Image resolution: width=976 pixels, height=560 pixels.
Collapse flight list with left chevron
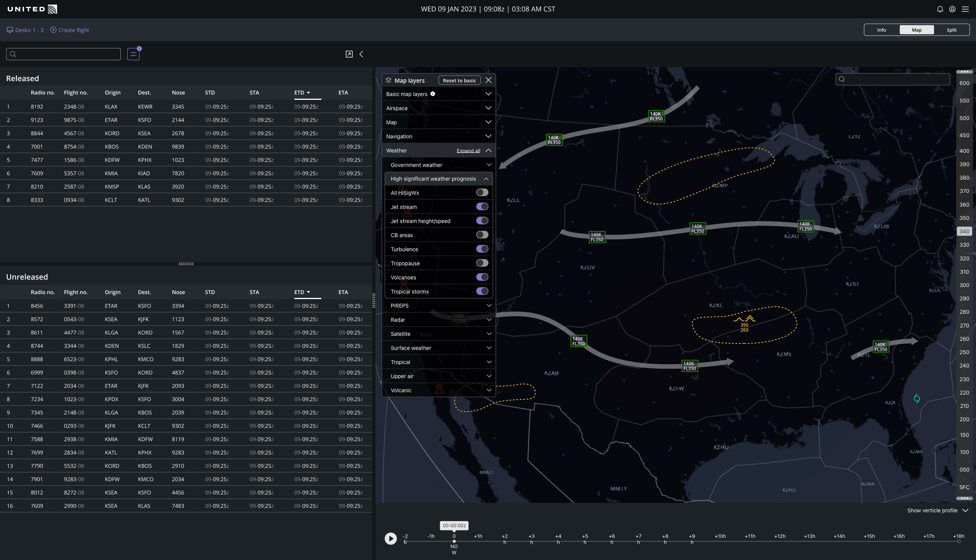point(361,54)
